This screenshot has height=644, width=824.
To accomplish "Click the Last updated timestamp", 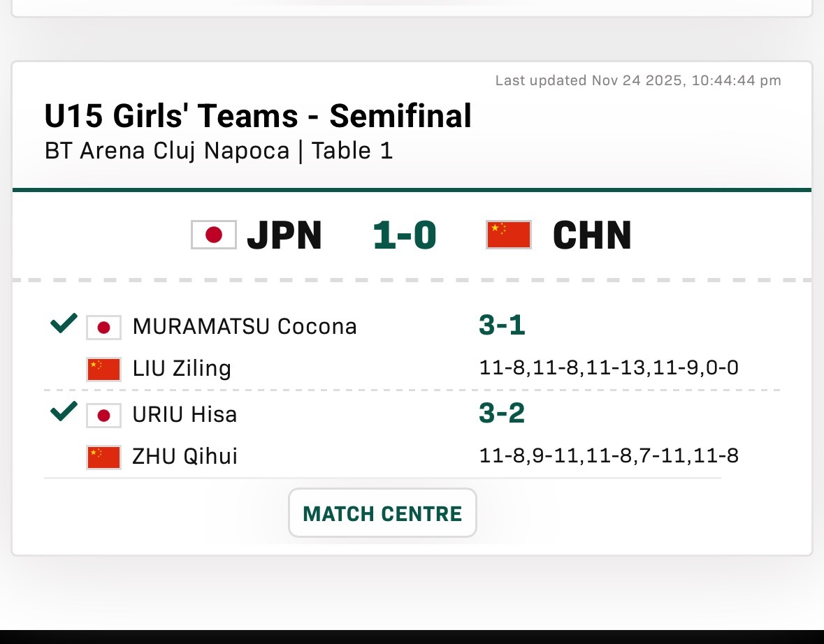I will click(x=638, y=80).
